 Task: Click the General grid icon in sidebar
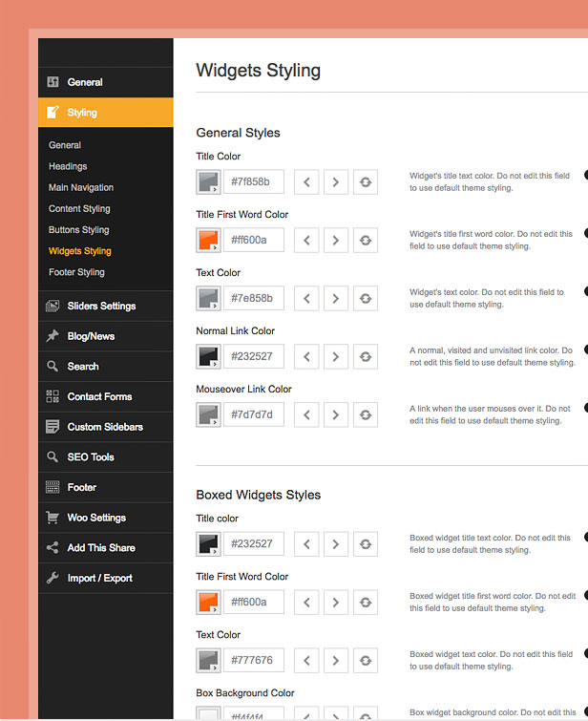[53, 82]
